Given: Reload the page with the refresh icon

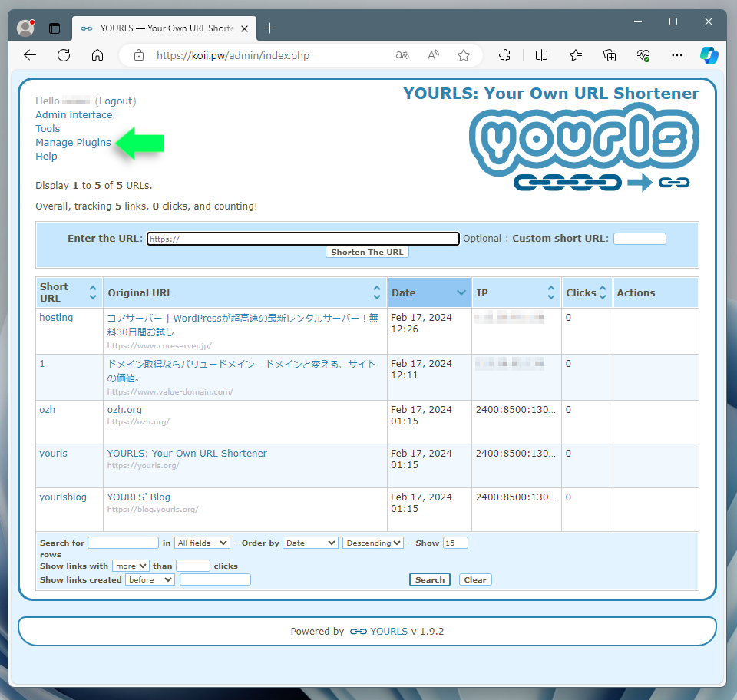Looking at the screenshot, I should click(64, 55).
